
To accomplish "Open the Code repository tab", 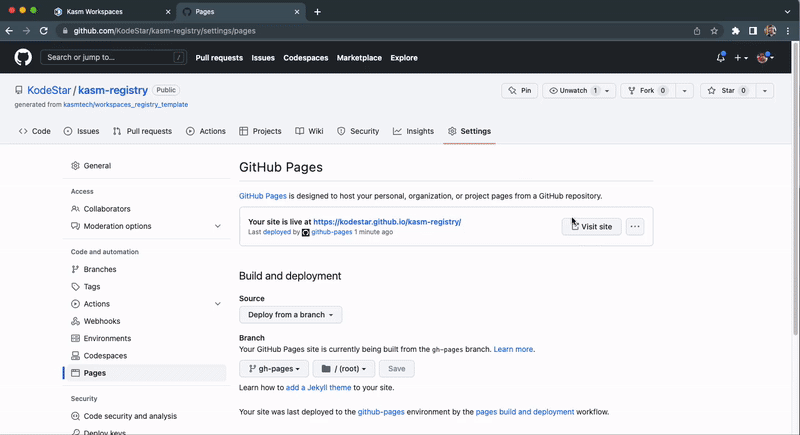I will tap(35, 131).
